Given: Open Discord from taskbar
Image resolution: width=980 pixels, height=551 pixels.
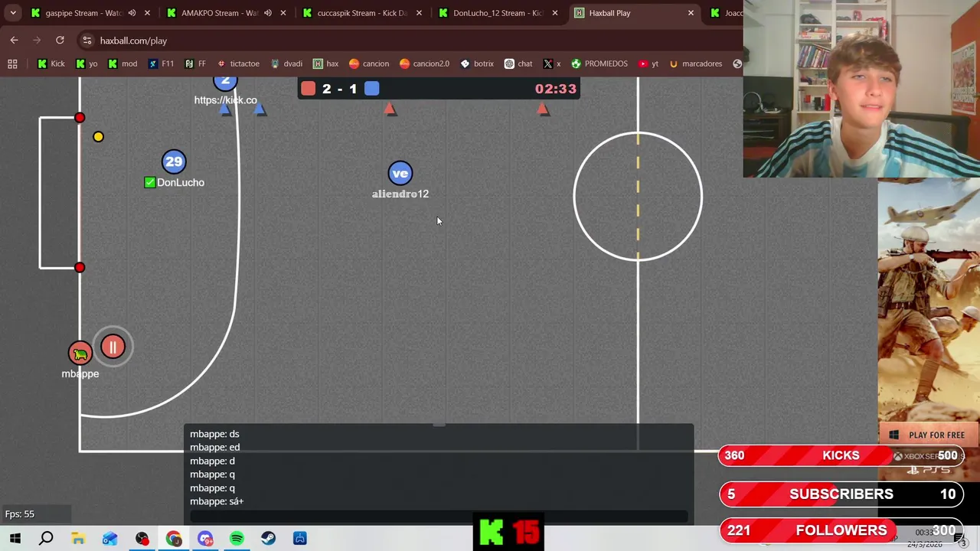Looking at the screenshot, I should (x=205, y=538).
